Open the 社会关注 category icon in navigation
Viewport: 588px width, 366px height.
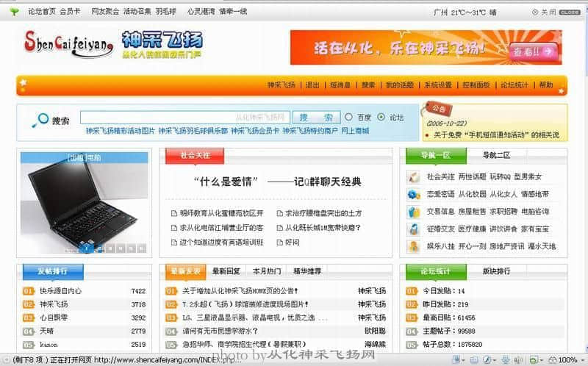pyautogui.click(x=414, y=176)
